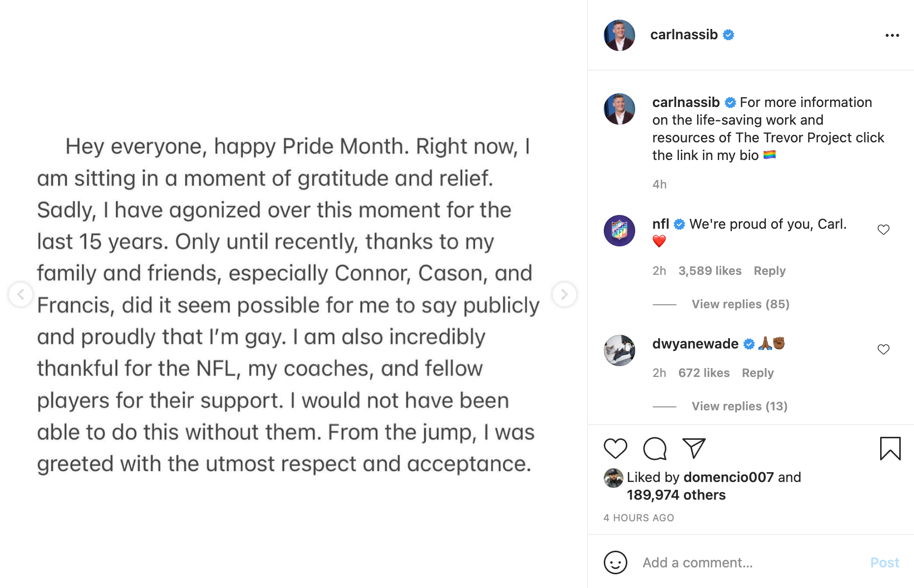Click the Post comment button

point(885,562)
